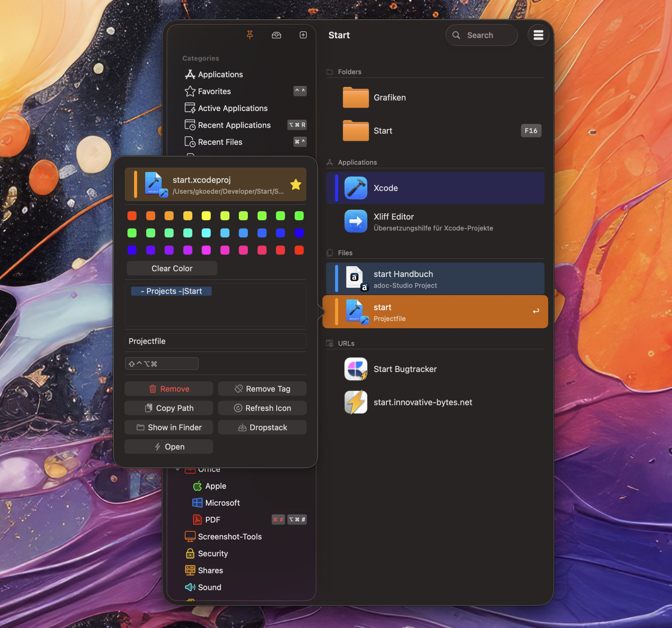Click the inbox tray icon in sidebar header

[x=276, y=35]
